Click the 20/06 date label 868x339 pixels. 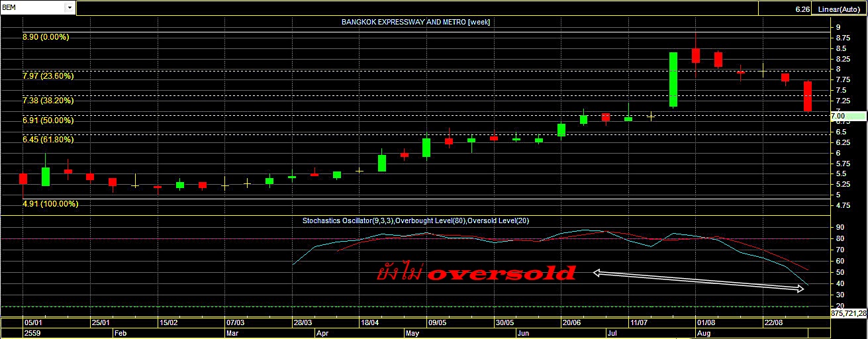(571, 322)
